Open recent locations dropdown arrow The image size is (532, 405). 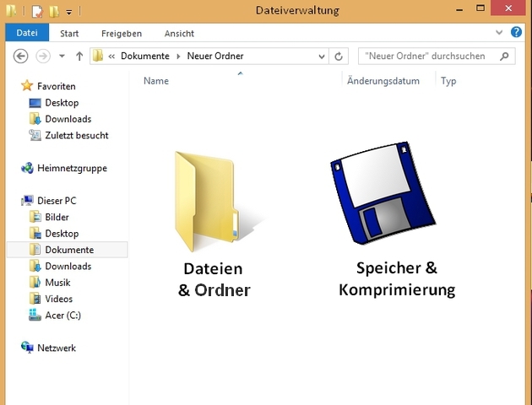[62, 56]
